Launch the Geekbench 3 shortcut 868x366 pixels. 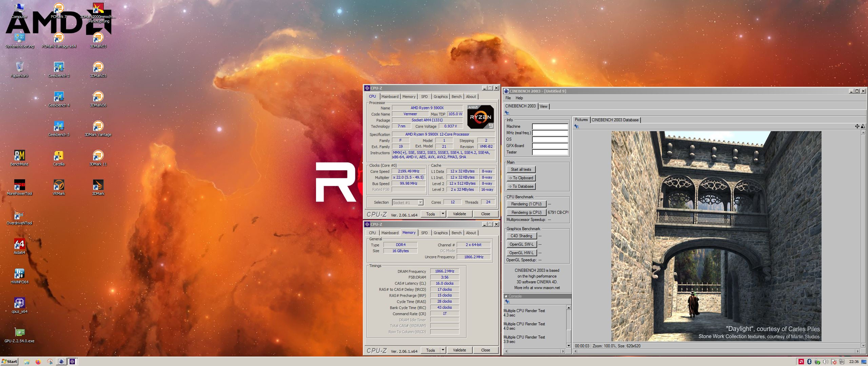click(x=59, y=69)
